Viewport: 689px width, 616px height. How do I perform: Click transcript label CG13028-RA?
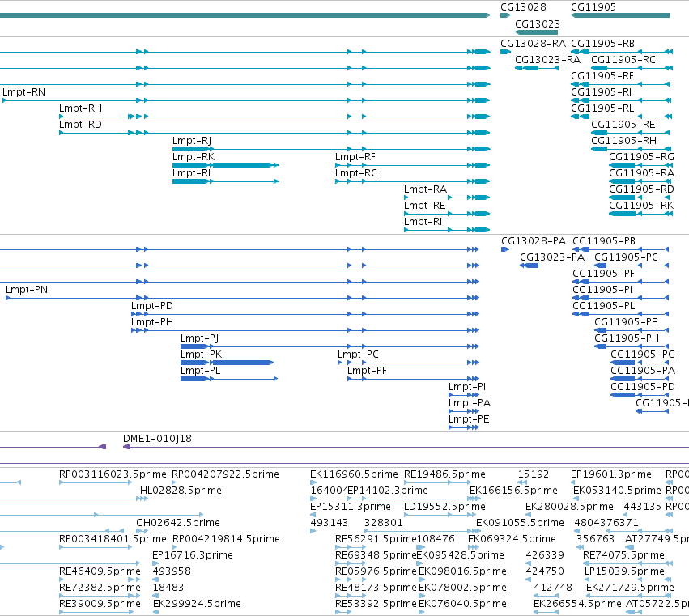[x=533, y=44]
